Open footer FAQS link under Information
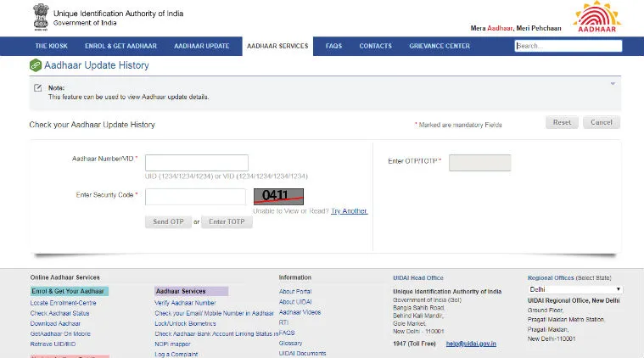 tap(287, 333)
